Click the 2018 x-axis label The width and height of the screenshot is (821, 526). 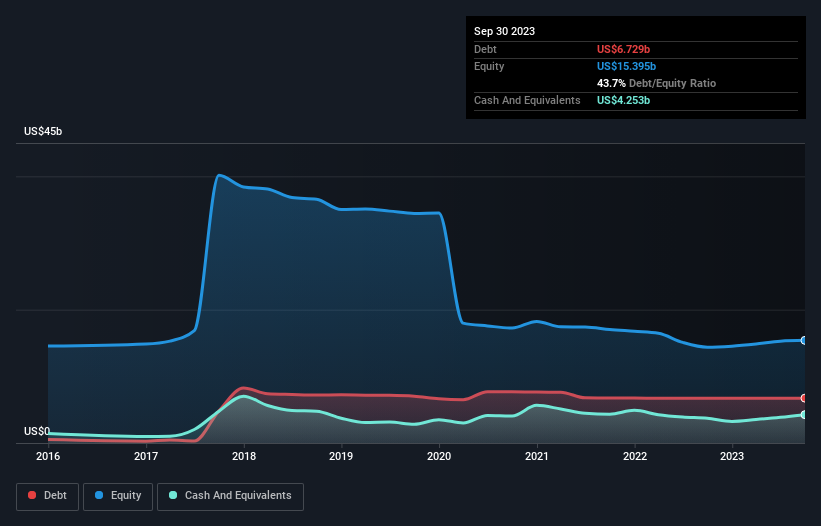pos(244,456)
